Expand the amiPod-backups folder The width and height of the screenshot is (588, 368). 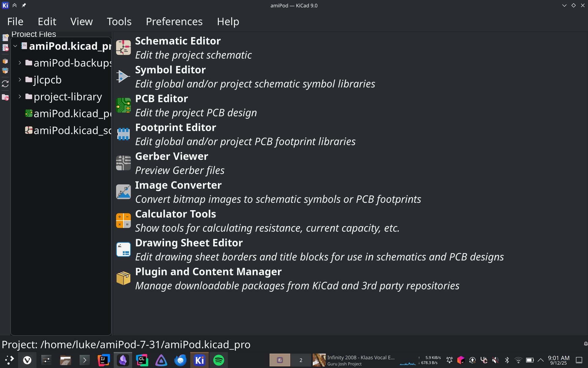click(x=20, y=63)
